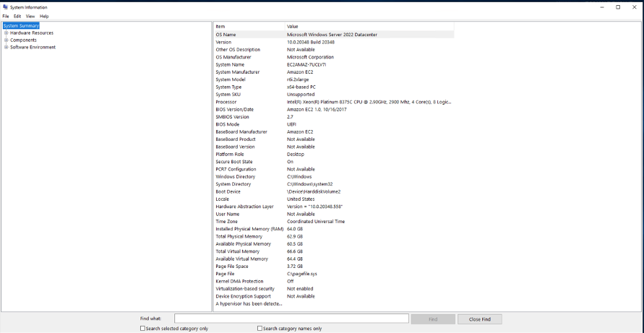Maximize the System Information window
This screenshot has height=333, width=644.
click(x=618, y=7)
